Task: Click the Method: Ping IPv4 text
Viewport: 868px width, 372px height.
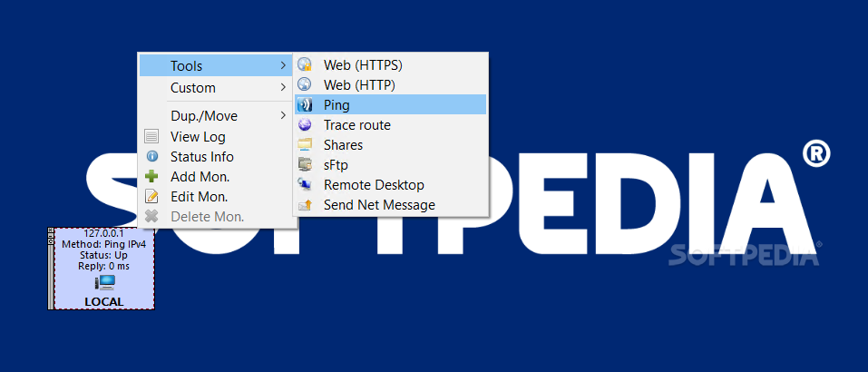Action: tap(103, 244)
